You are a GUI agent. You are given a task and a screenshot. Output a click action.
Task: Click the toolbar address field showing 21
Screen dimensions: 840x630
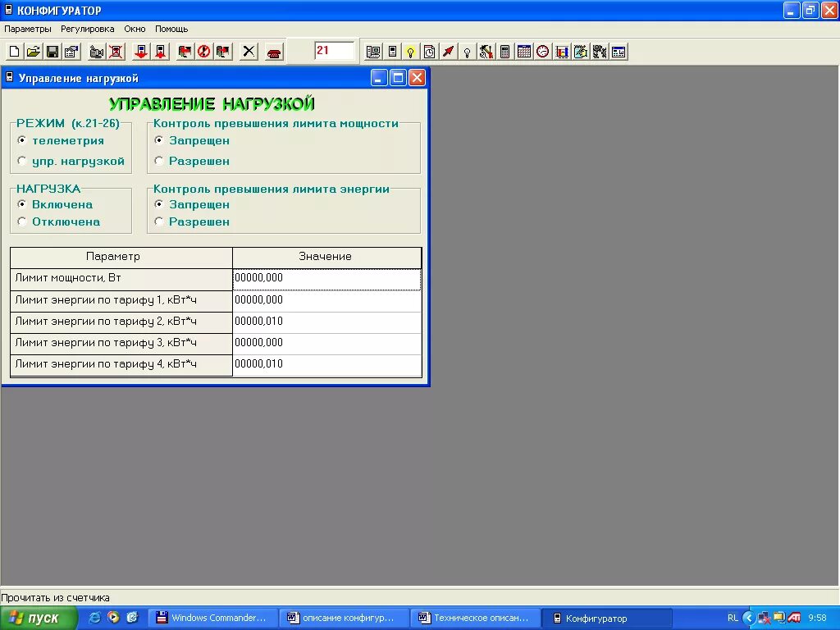[x=335, y=51]
